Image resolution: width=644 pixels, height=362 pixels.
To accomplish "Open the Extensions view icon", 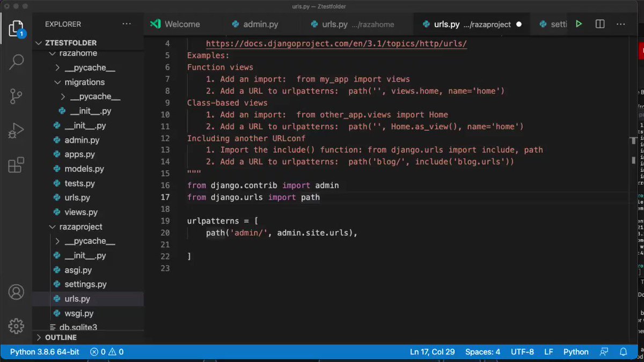I will pos(16,165).
